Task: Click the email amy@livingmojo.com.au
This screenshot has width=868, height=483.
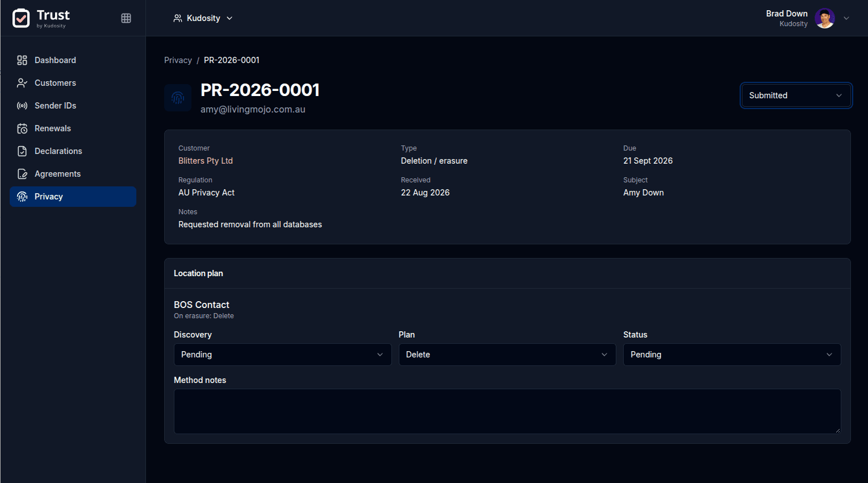Action: 253,109
